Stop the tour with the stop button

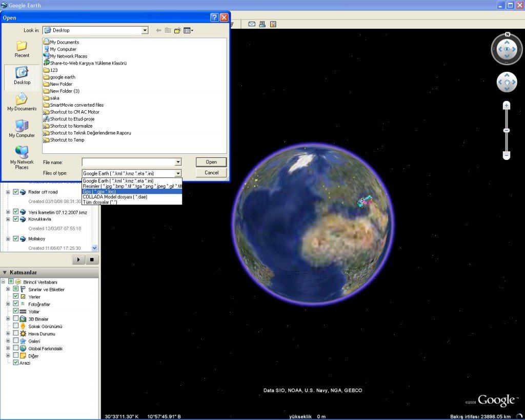click(x=92, y=259)
